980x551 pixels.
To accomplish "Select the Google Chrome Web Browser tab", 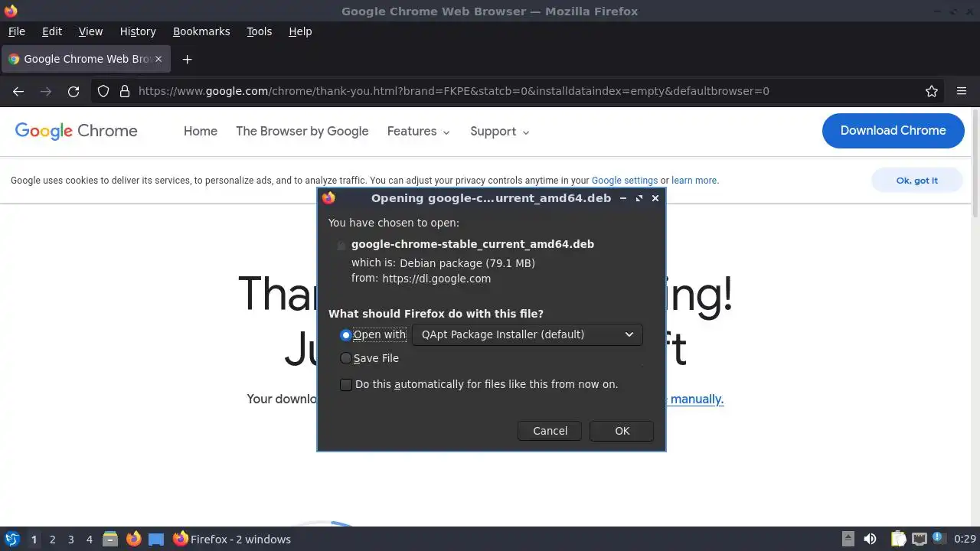I will (87, 59).
